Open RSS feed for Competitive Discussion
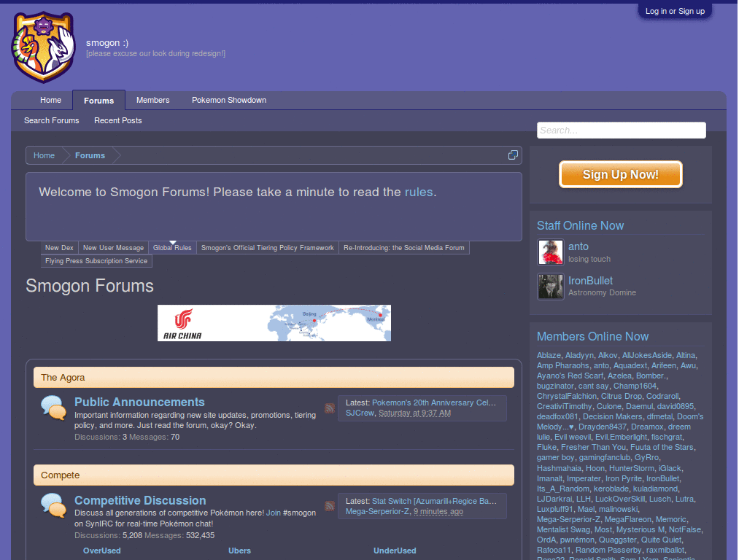The image size is (747, 560). 330,506
